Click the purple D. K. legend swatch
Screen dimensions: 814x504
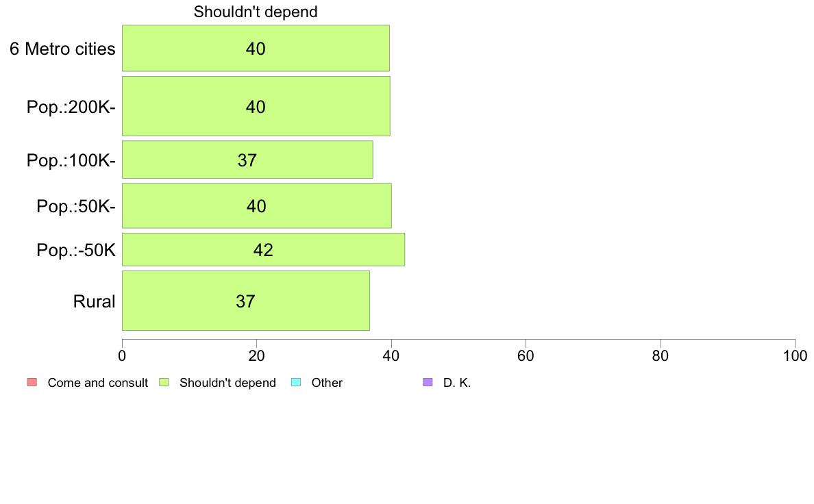[x=428, y=383]
